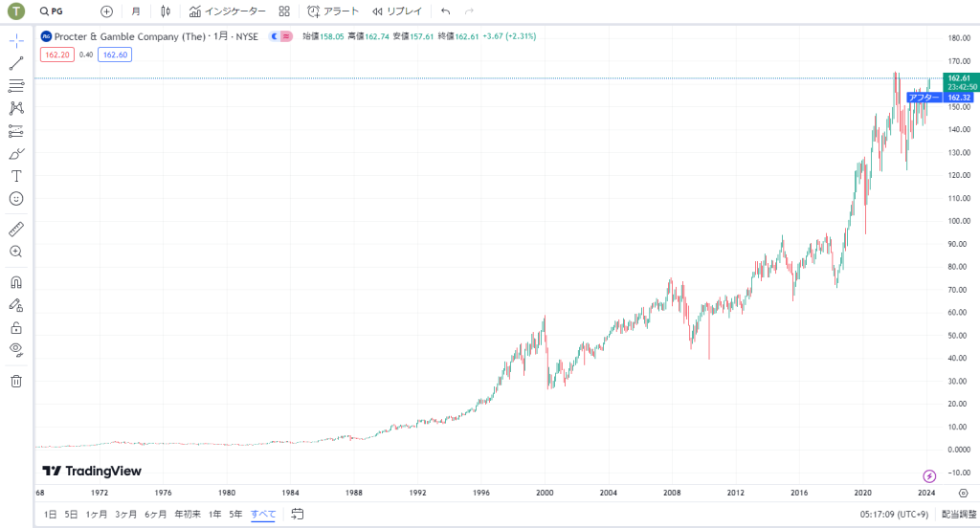This screenshot has height=528, width=980.
Task: Click the red sell price 162.20
Action: [57, 55]
